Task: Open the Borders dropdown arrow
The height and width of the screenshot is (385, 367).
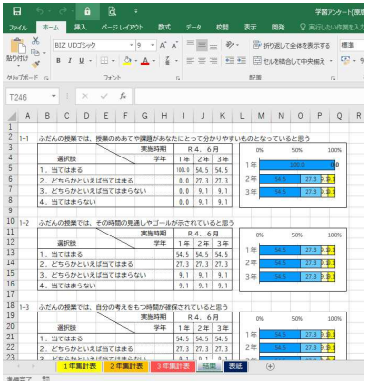Action: point(113,61)
